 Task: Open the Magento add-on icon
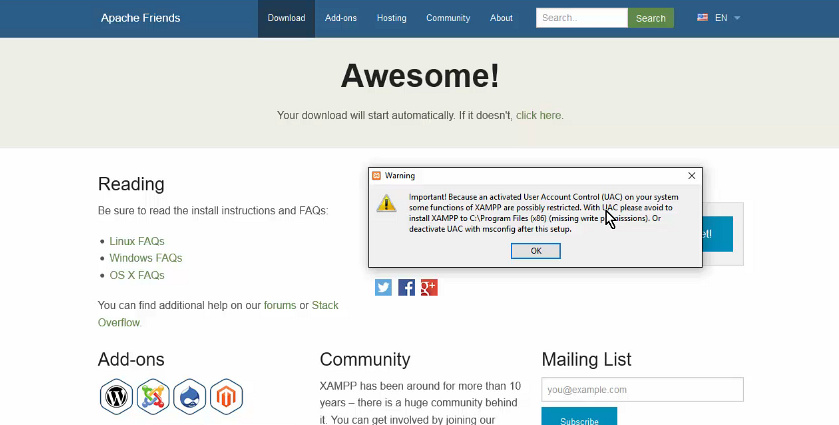point(226,397)
